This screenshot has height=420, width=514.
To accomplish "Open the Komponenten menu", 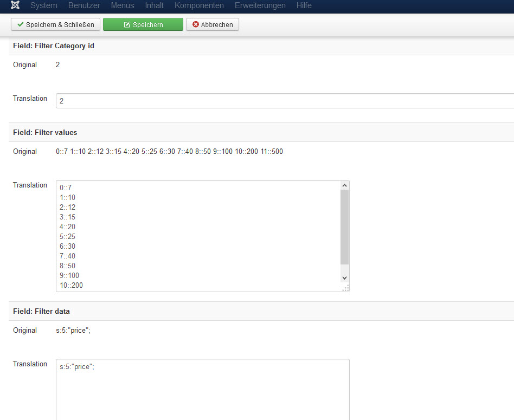I will (200, 5).
